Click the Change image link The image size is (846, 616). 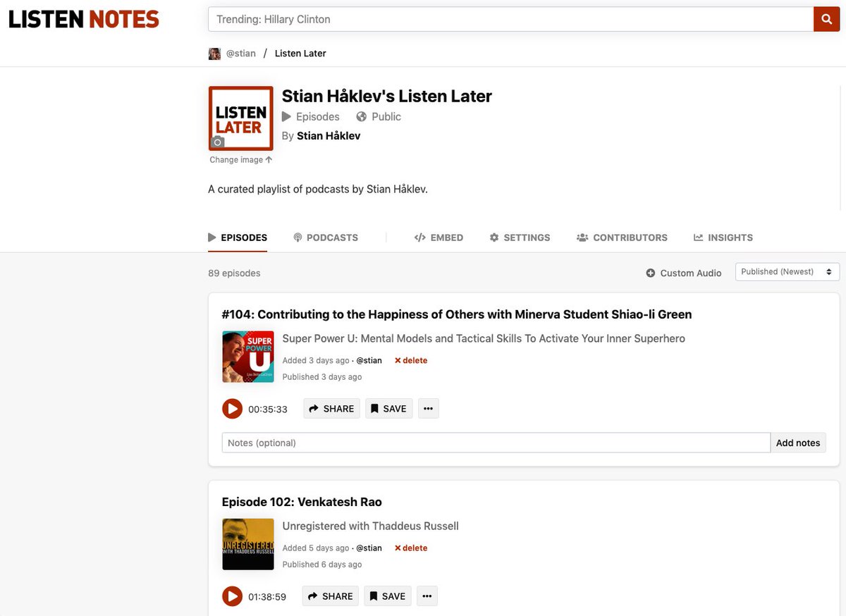241,160
